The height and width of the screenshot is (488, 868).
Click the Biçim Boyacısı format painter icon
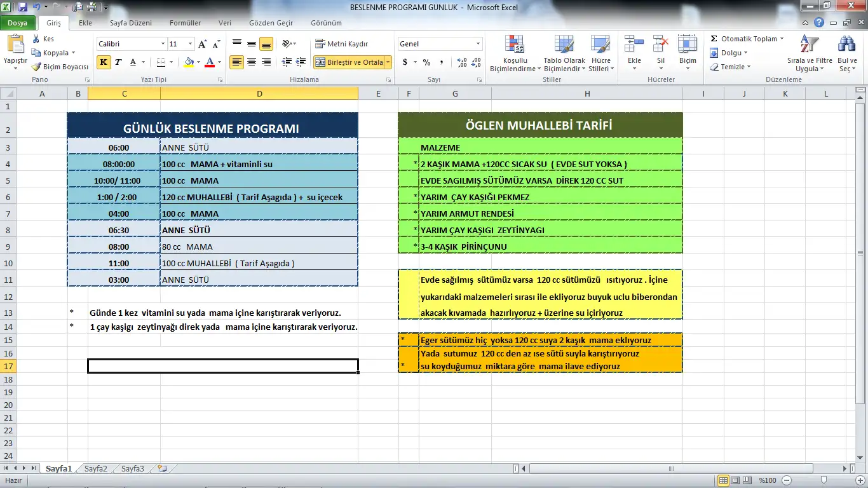coord(37,67)
